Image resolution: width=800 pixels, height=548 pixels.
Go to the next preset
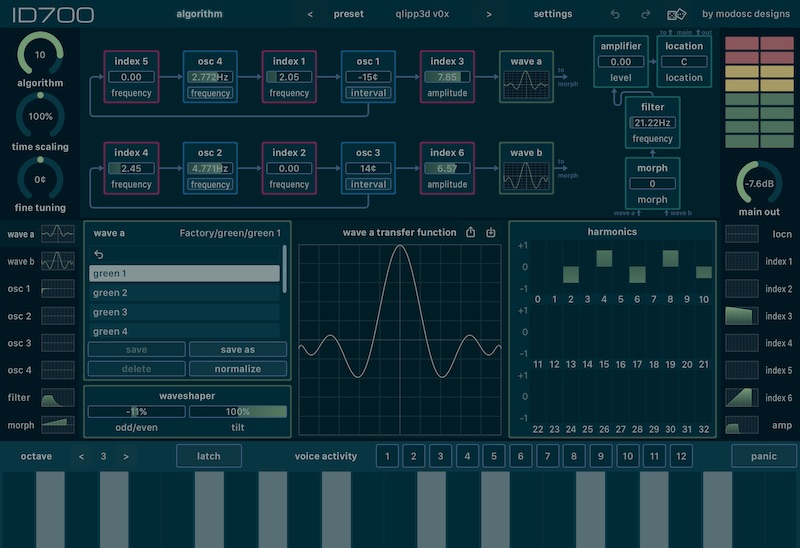tap(489, 15)
